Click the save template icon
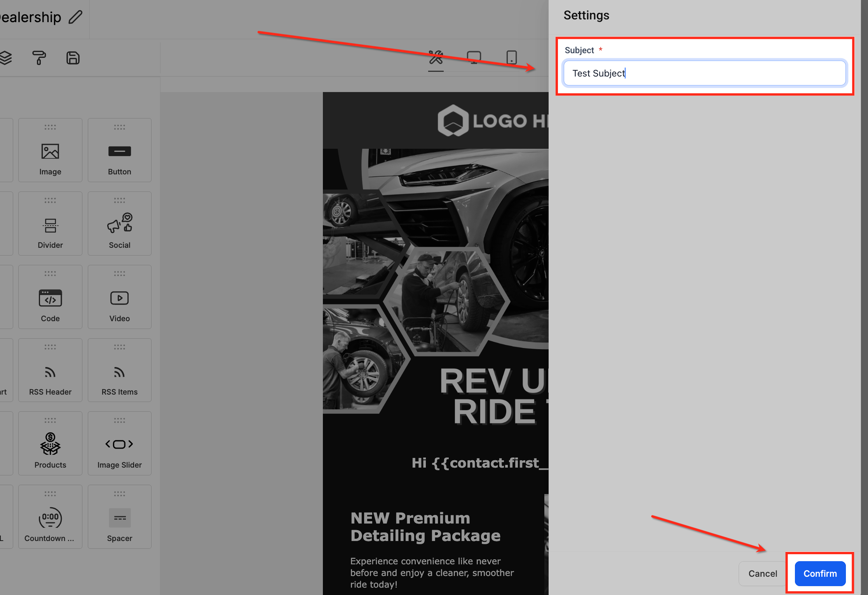The width and height of the screenshot is (868, 595). [x=73, y=58]
